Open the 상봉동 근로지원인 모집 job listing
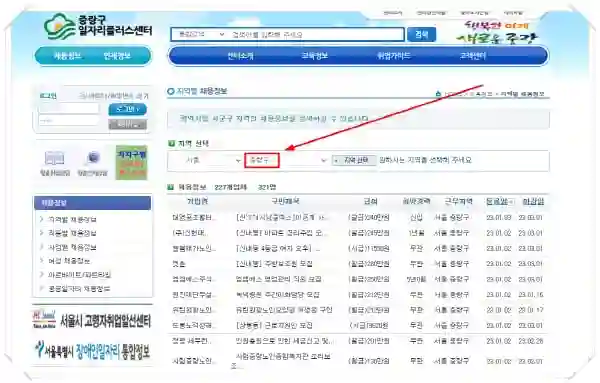Viewport: 600px width, 383px height. tap(274, 326)
